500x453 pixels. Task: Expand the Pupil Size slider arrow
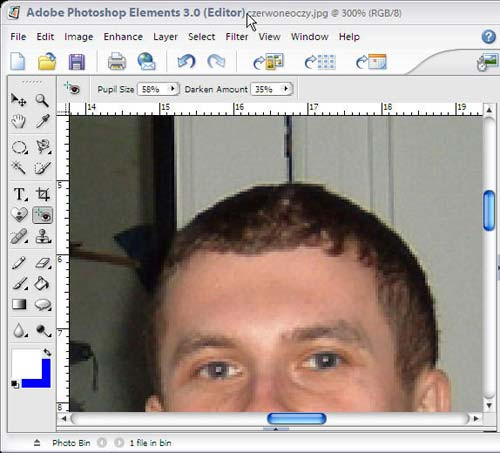(x=172, y=89)
